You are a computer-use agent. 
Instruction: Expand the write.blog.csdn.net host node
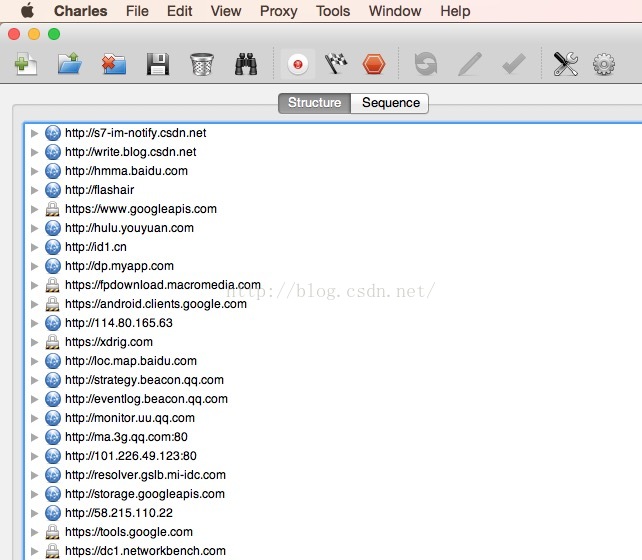coord(35,152)
